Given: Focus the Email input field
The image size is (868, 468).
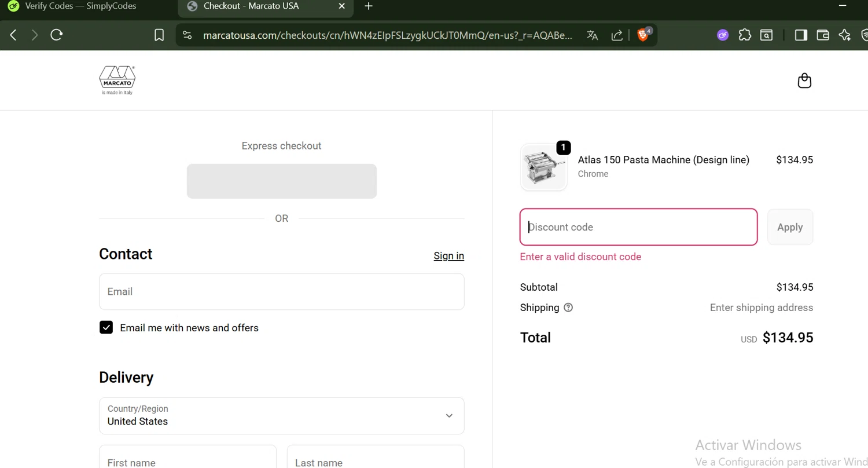Looking at the screenshot, I should click(282, 292).
